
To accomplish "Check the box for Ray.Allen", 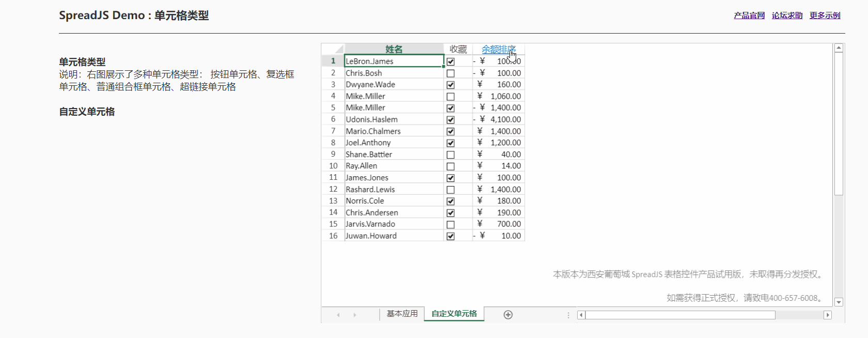I will point(451,166).
